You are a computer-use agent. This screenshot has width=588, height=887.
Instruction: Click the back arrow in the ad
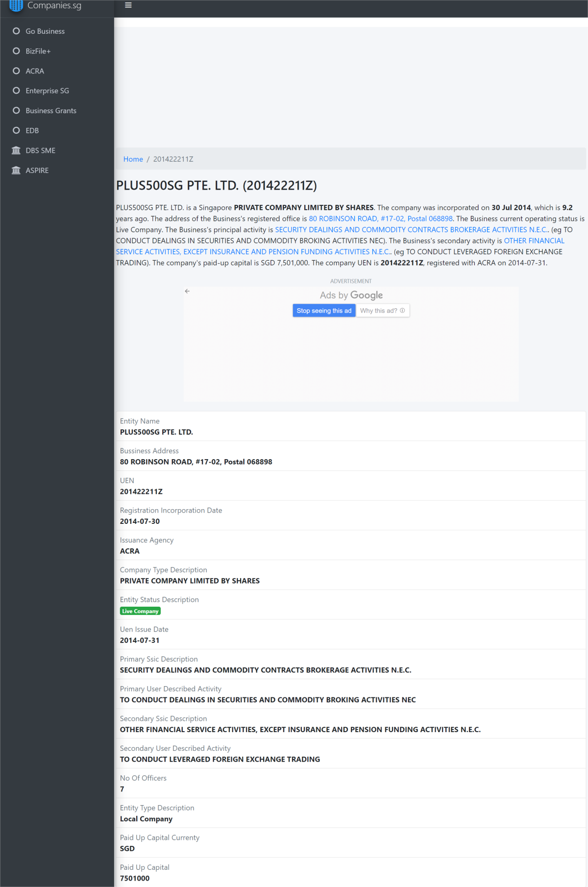pyautogui.click(x=187, y=291)
